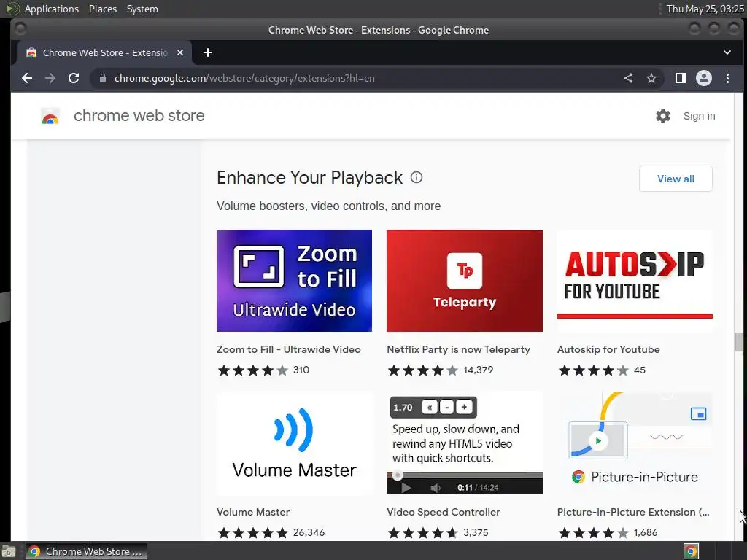The width and height of the screenshot is (747, 560).
Task: Click the clock showing Thu May 25
Action: pyautogui.click(x=705, y=9)
